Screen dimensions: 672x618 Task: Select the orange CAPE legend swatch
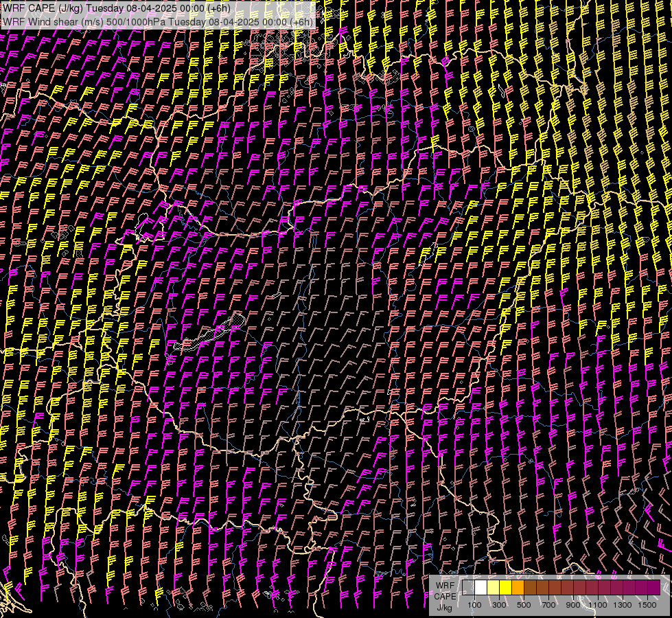(518, 587)
